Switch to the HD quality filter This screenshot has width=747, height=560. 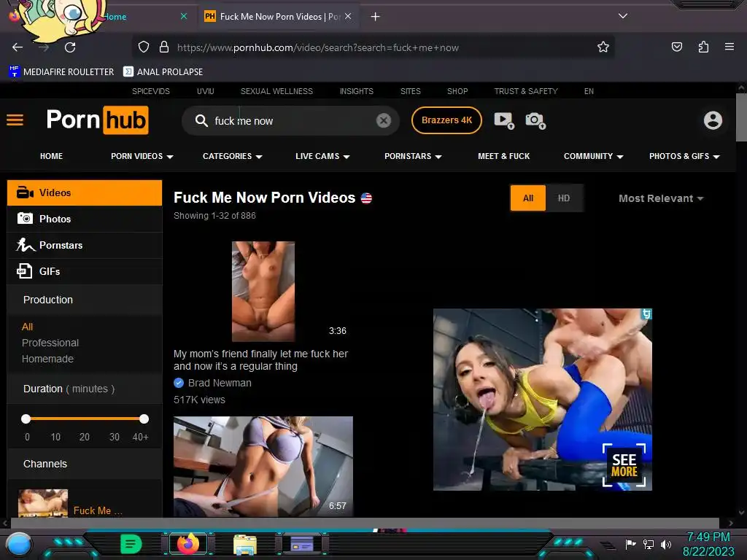(x=564, y=198)
